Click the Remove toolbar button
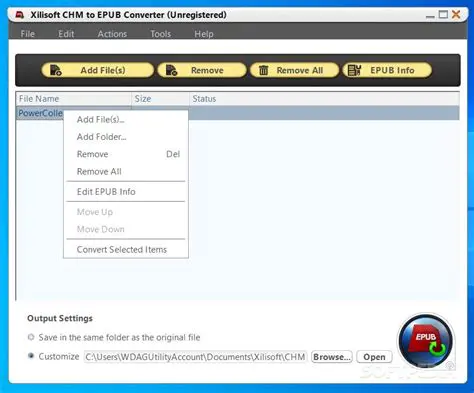This screenshot has height=393, width=474. tap(202, 70)
